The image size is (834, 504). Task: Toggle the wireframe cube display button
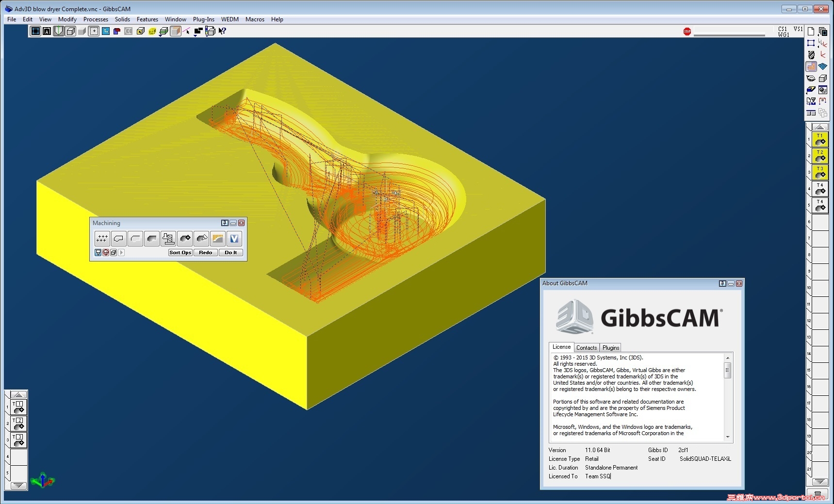[x=70, y=31]
